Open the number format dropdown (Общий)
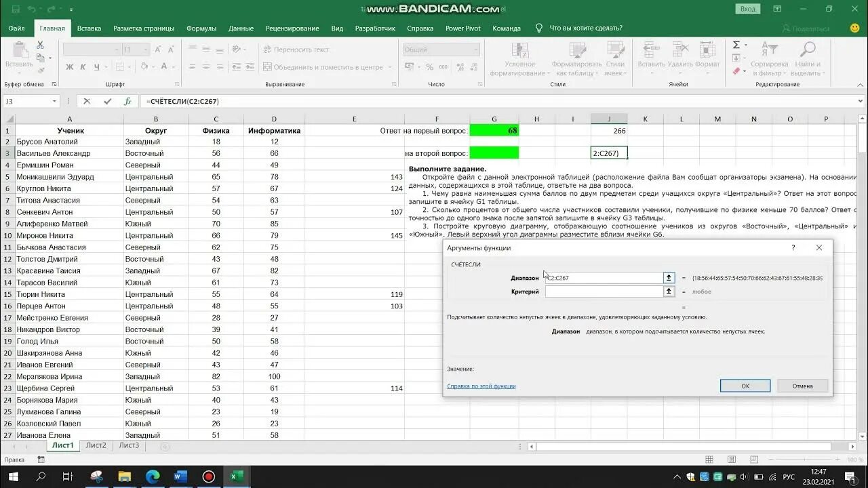 click(475, 49)
